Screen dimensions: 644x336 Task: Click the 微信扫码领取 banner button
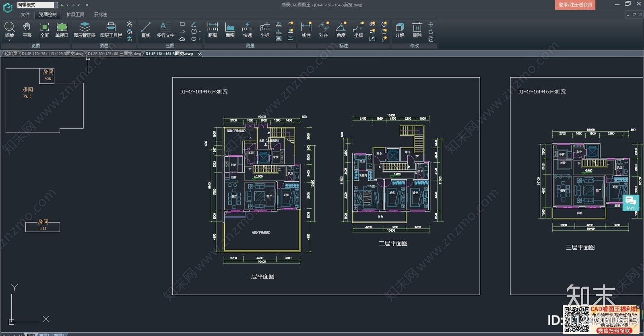(613, 330)
